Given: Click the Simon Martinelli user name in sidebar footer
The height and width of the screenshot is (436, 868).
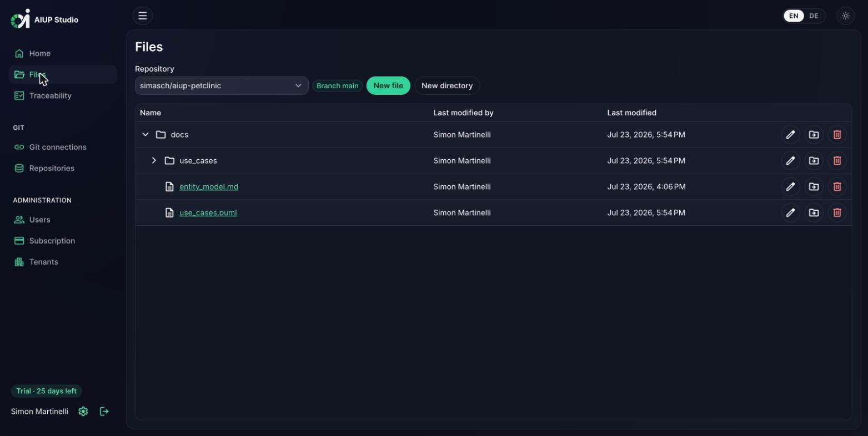Looking at the screenshot, I should tap(39, 412).
